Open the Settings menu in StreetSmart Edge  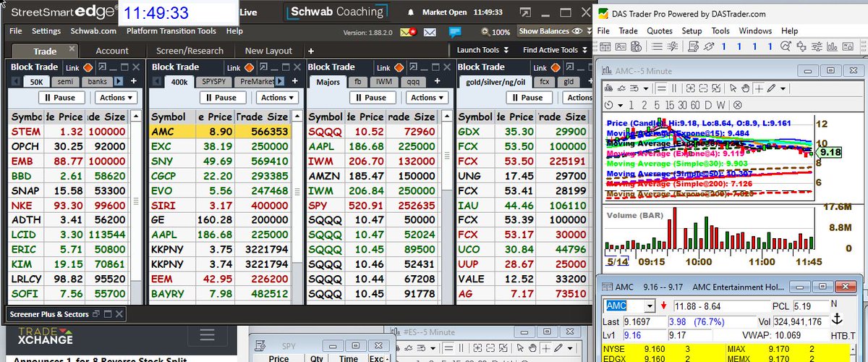point(46,31)
